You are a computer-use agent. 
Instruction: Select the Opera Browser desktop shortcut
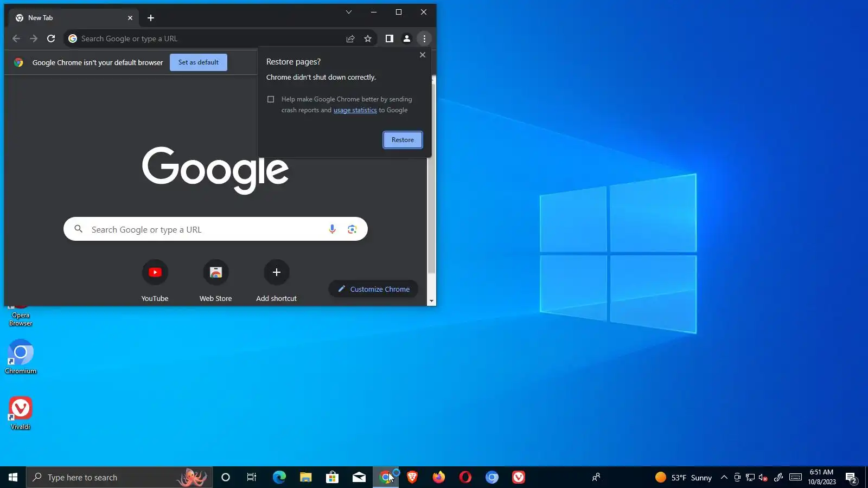click(x=21, y=316)
